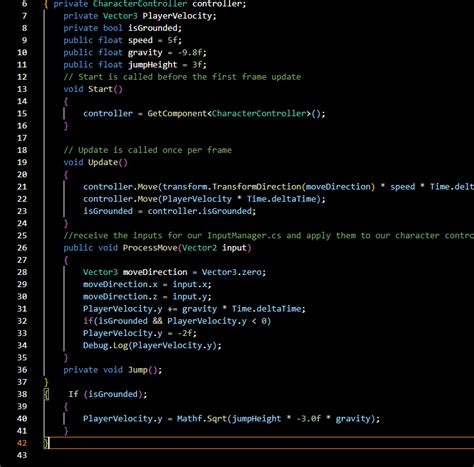Click the '//receive the inputs' comment
This screenshot has width=474, height=467.
269,236
